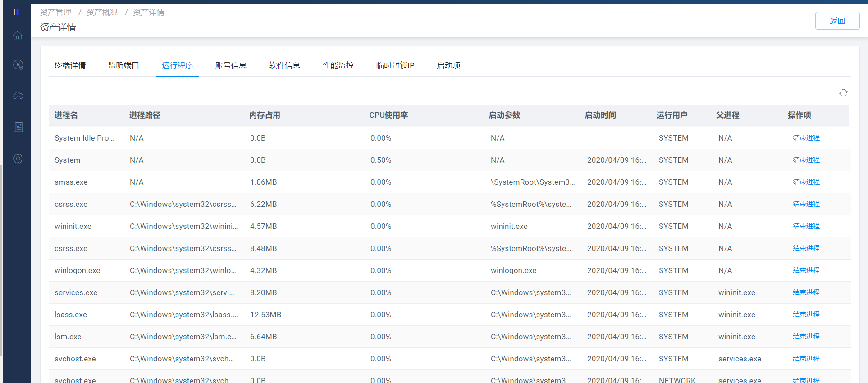Click the CPU使用率 column header
Image resolution: width=868 pixels, height=383 pixels.
[x=388, y=115]
